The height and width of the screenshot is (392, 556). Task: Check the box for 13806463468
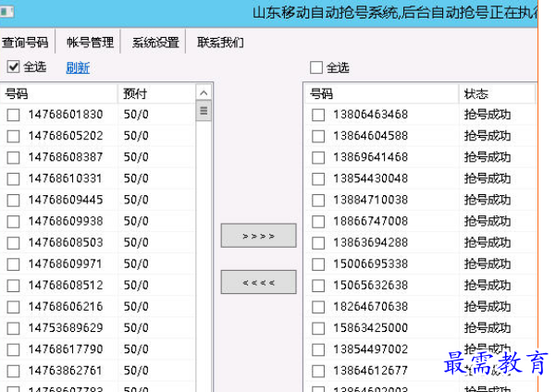[318, 115]
